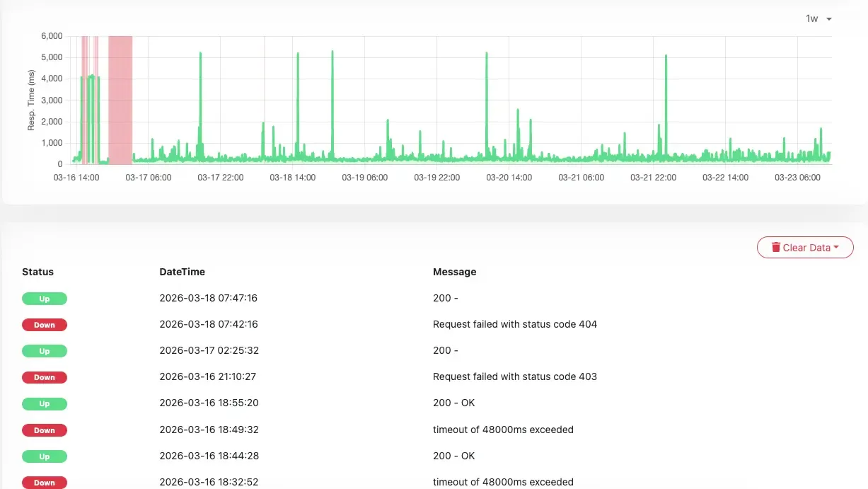Click the Down badge for the first timeout event
This screenshot has height=489, width=868.
coord(45,430)
